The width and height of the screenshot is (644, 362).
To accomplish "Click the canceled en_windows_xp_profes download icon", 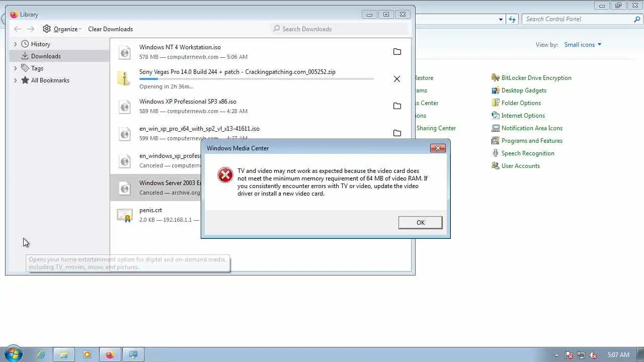I will (124, 160).
